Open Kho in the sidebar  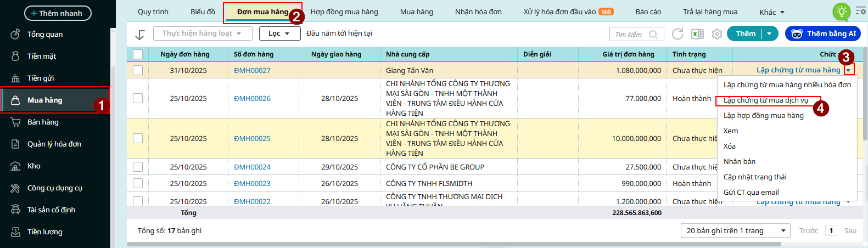pos(34,166)
